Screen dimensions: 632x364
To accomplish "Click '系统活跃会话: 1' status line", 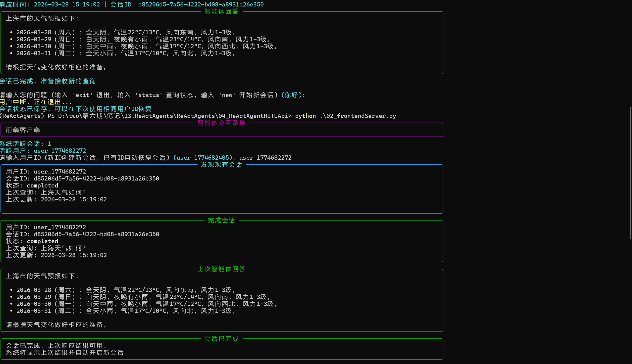I will (26, 144).
